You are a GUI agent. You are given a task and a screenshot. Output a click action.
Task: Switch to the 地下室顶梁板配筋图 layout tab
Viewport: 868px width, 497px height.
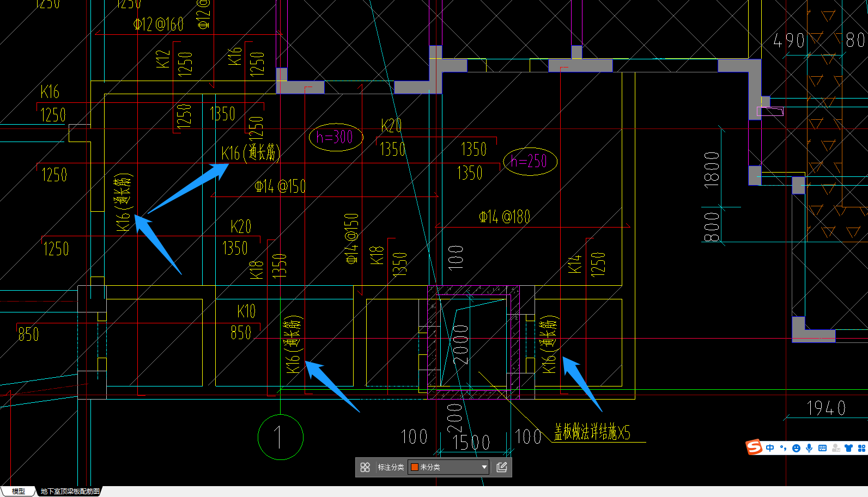coord(70,491)
